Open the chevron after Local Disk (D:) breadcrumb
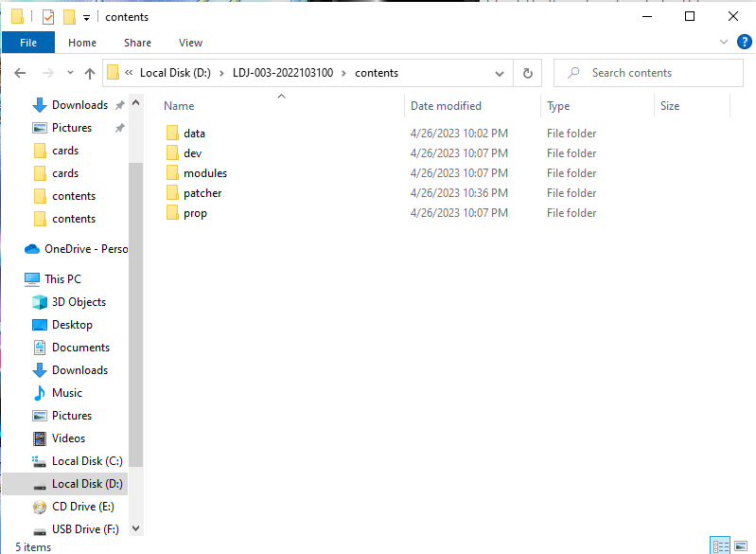This screenshot has width=756, height=554. pyautogui.click(x=221, y=73)
